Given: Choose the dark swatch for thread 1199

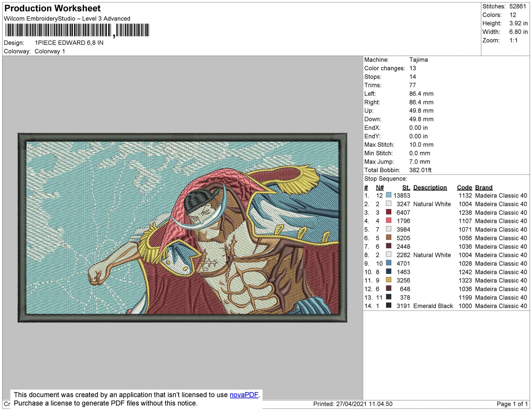Looking at the screenshot, I should click(388, 297).
